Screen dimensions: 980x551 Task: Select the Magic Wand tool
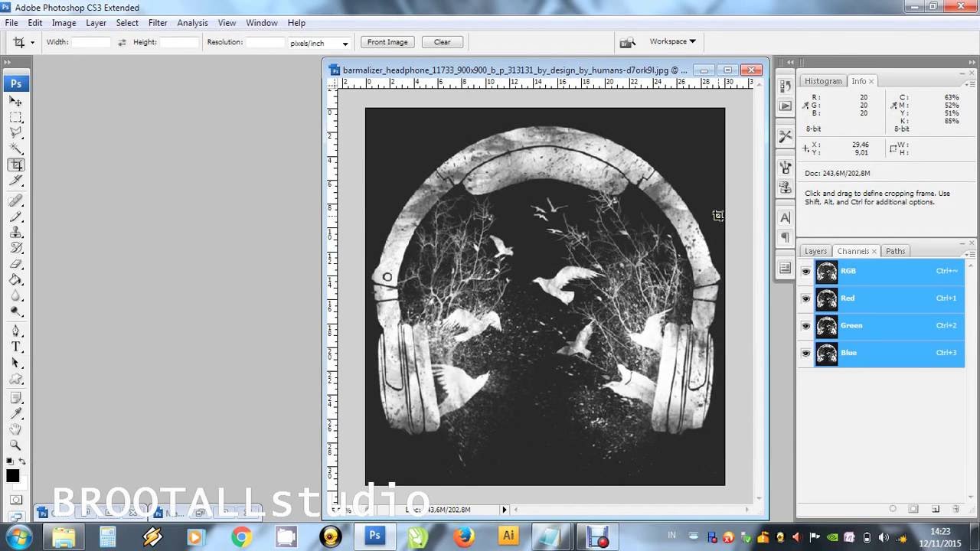click(16, 148)
